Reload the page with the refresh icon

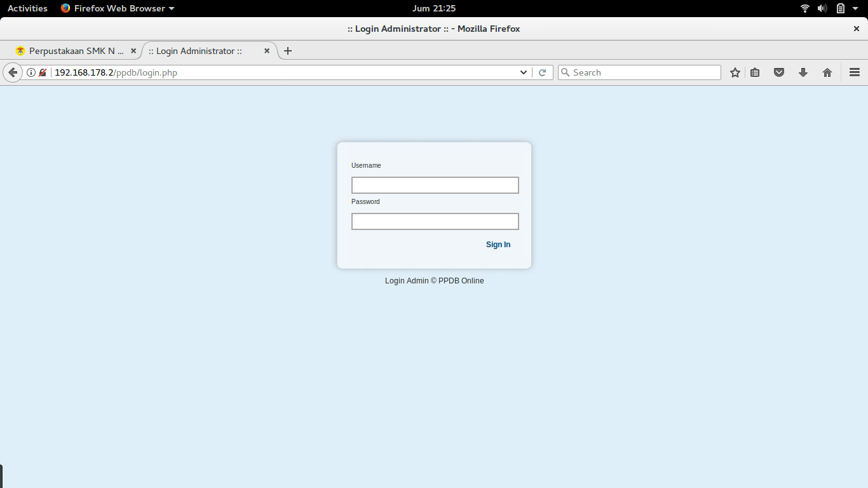(x=542, y=72)
